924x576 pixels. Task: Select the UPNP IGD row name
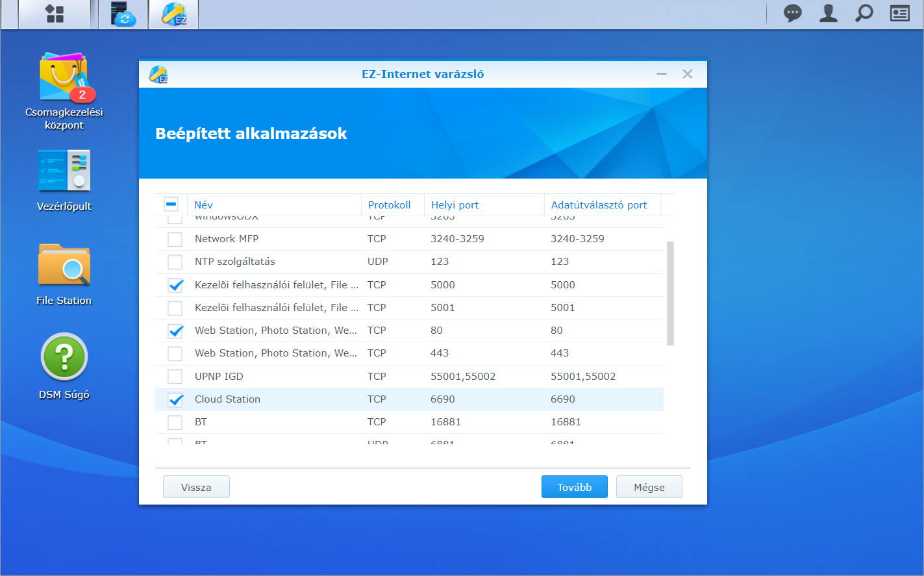[x=219, y=377]
